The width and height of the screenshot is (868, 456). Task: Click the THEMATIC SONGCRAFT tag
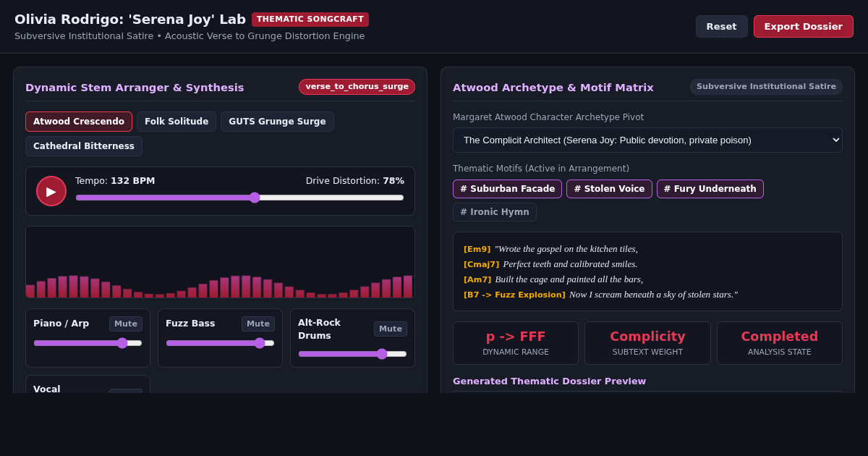(310, 20)
